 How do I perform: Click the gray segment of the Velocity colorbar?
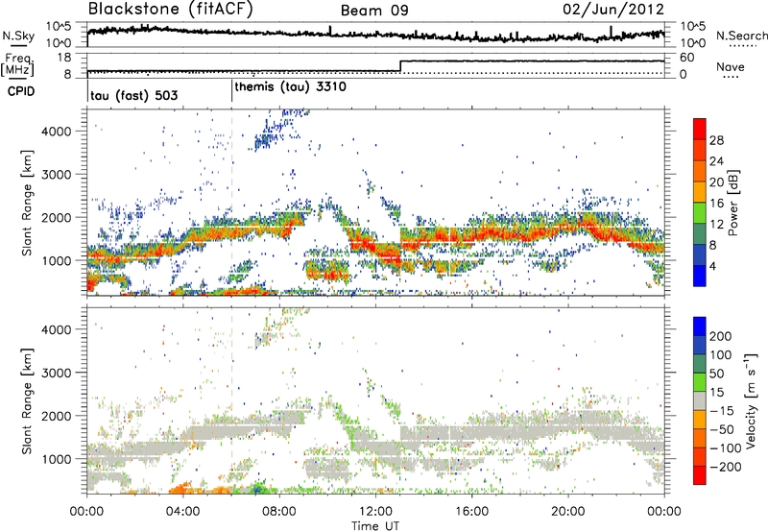pos(700,400)
